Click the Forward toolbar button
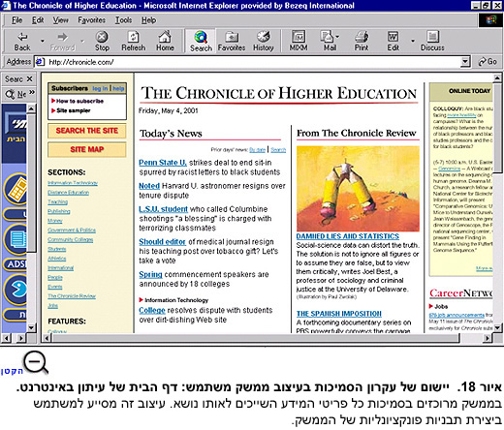 [x=62, y=42]
